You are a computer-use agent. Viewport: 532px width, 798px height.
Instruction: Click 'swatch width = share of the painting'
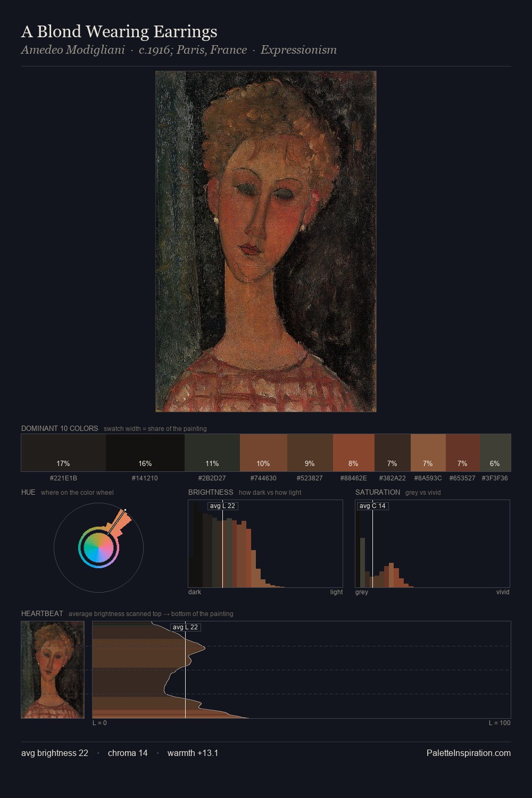[x=155, y=429]
